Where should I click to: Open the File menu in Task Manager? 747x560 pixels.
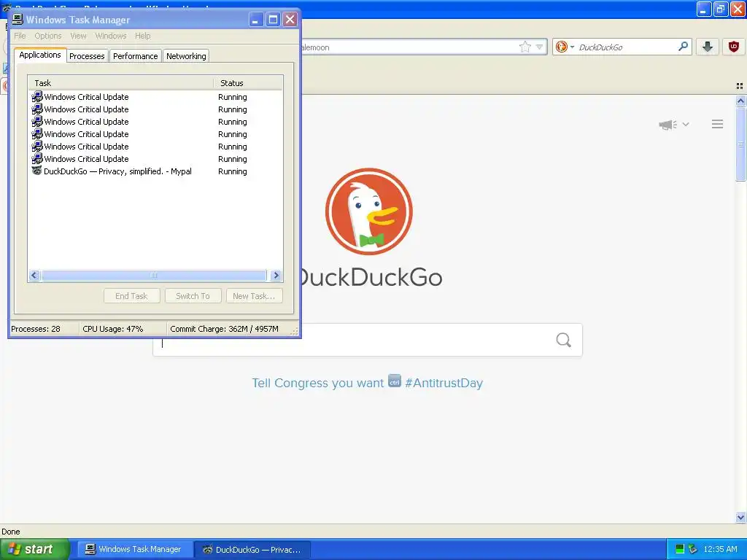[20, 36]
